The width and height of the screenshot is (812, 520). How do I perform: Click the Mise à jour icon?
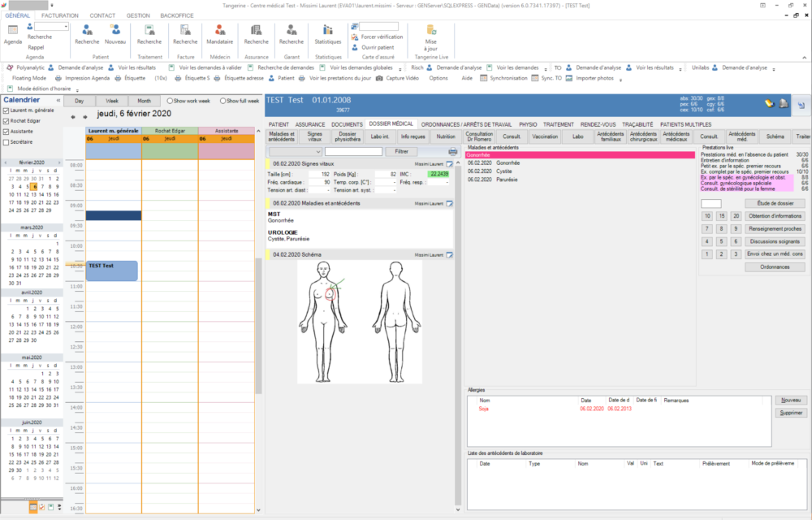coord(430,31)
